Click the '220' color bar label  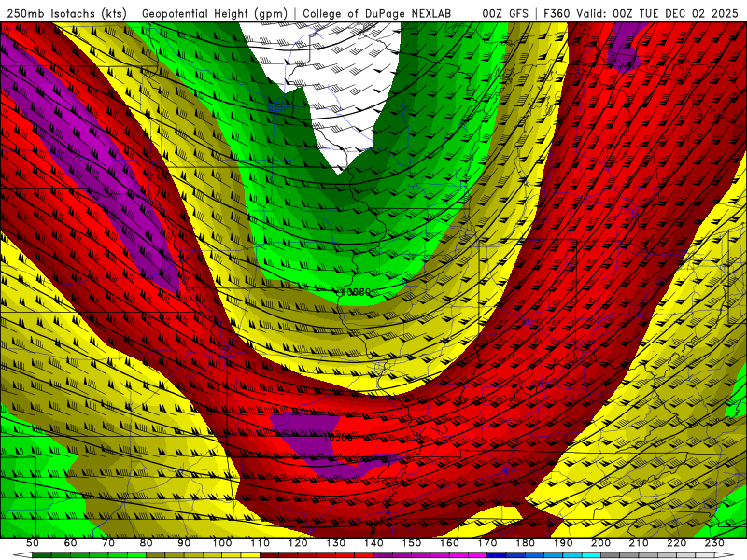(x=676, y=543)
